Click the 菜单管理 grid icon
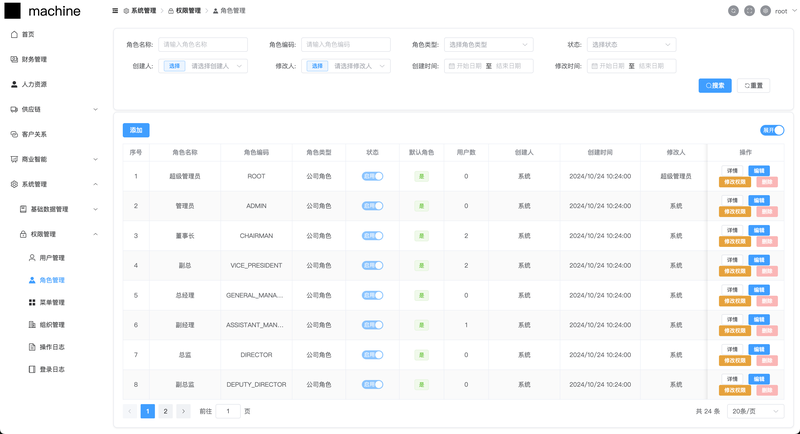Screen dimensions: 800x434 click(32, 302)
